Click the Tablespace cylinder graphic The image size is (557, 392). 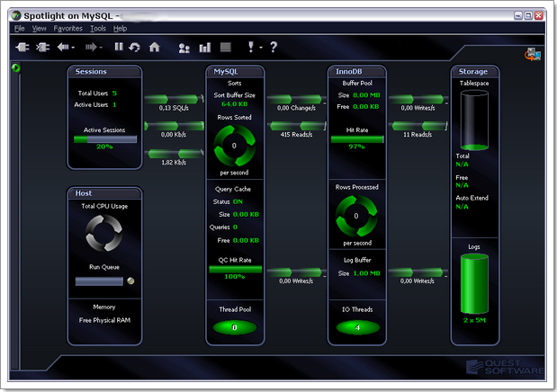click(x=474, y=120)
